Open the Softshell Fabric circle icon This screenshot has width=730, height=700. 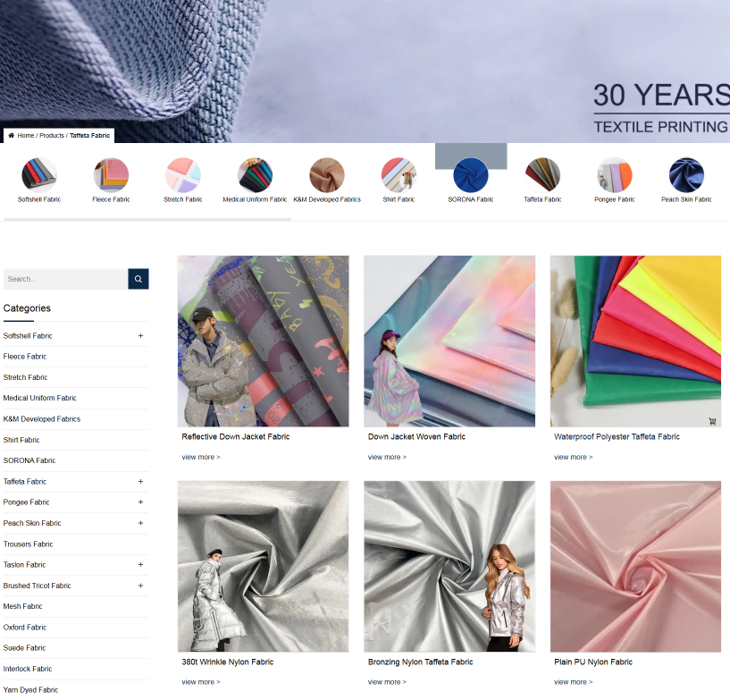click(39, 175)
